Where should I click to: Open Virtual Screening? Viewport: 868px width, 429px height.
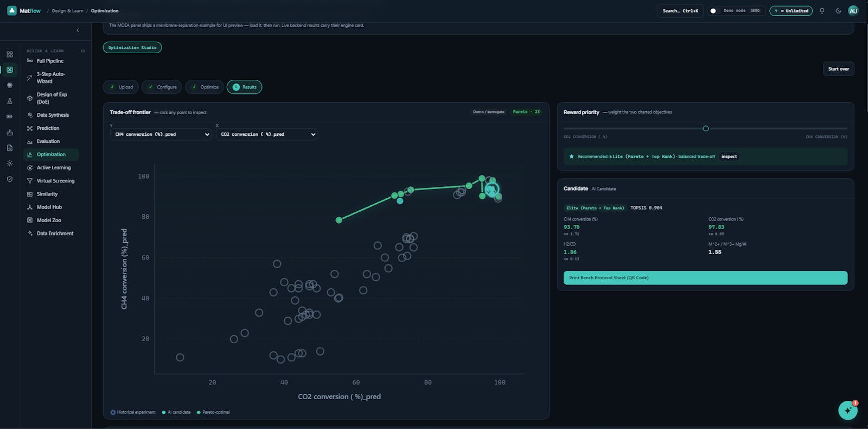coord(51,181)
